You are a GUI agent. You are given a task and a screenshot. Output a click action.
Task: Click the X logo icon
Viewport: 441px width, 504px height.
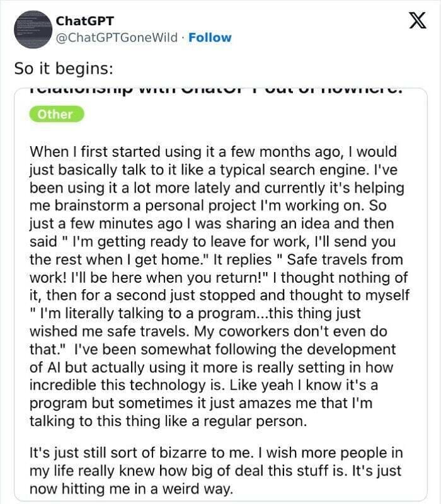point(413,22)
